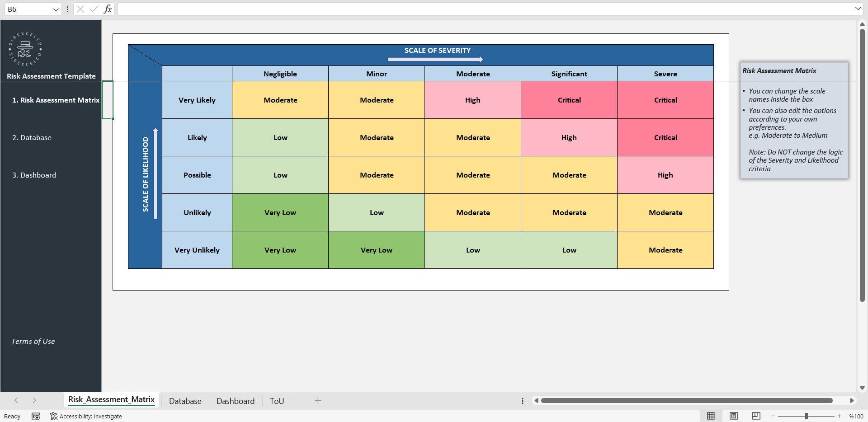868x422 pixels.
Task: Switch to the Database sheet tab
Action: point(185,401)
